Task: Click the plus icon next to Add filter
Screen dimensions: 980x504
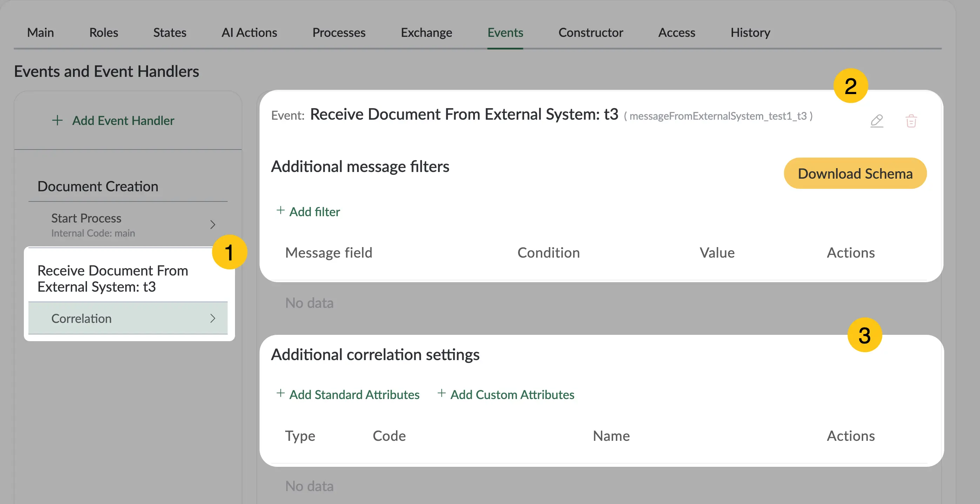Action: (280, 211)
